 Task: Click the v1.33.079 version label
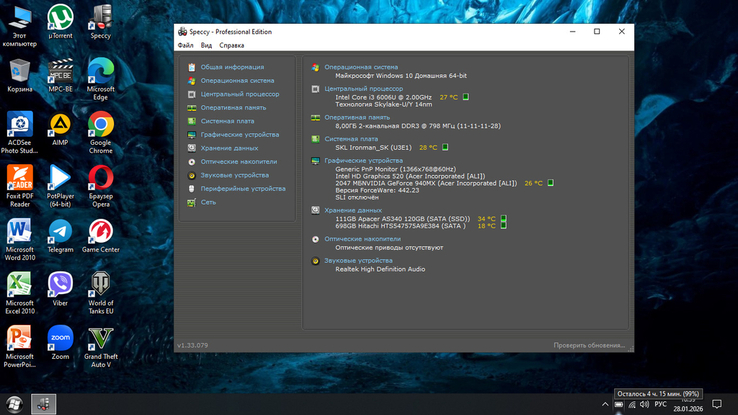pos(193,345)
